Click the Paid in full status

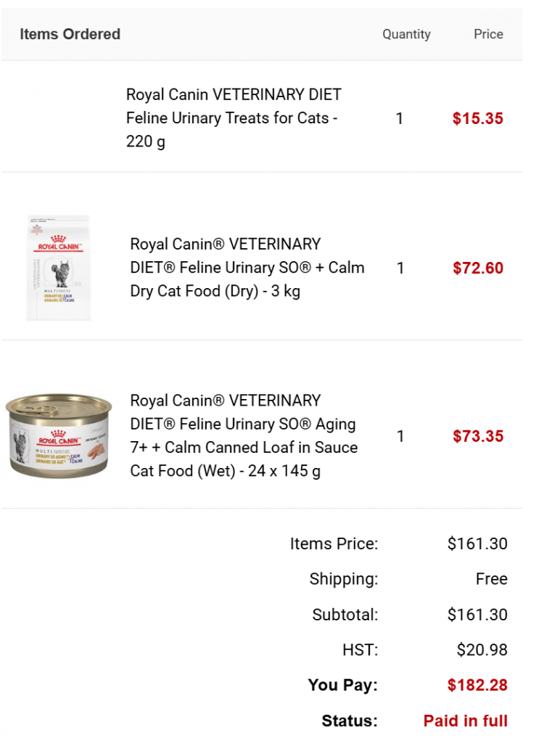[465, 721]
